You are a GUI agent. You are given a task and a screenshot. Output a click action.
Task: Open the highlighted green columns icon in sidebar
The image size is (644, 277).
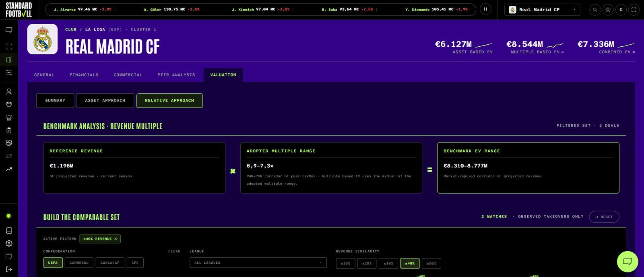pos(9,60)
